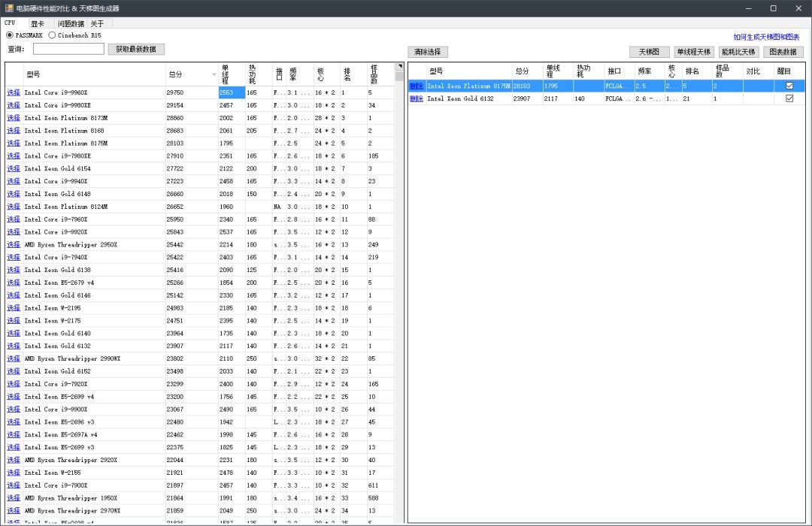Click the 获取最新数据 button
This screenshot has width=812, height=526.
(136, 49)
